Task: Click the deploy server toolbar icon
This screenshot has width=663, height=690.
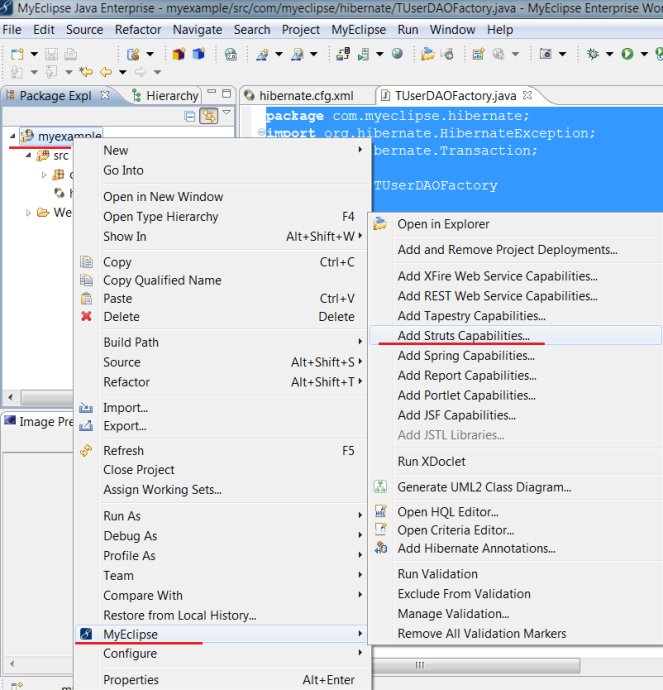Action: pos(343,54)
